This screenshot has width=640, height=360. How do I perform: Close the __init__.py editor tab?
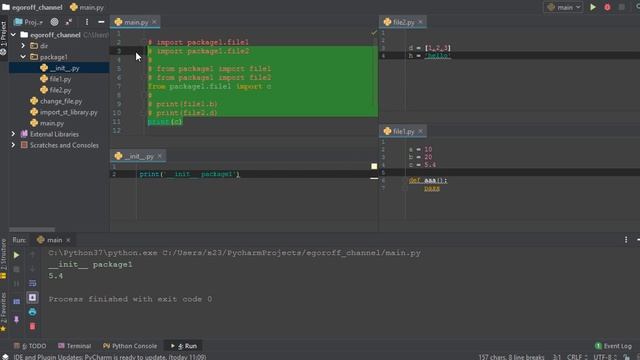point(160,156)
